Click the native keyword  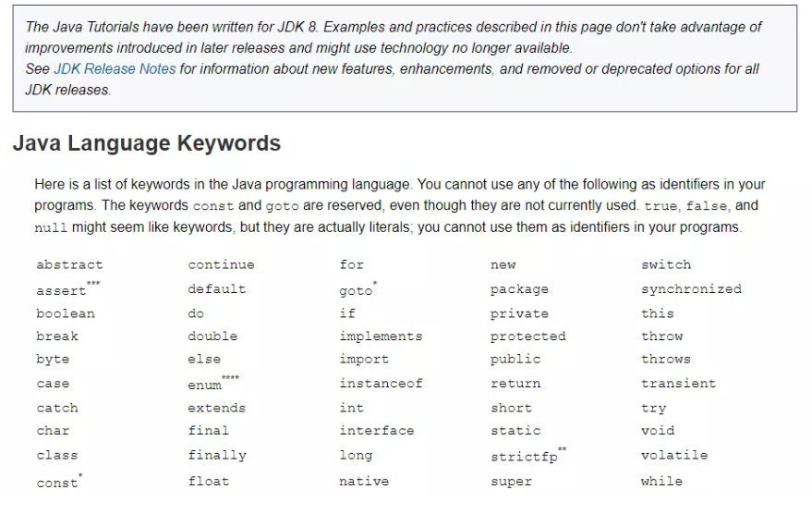click(364, 482)
